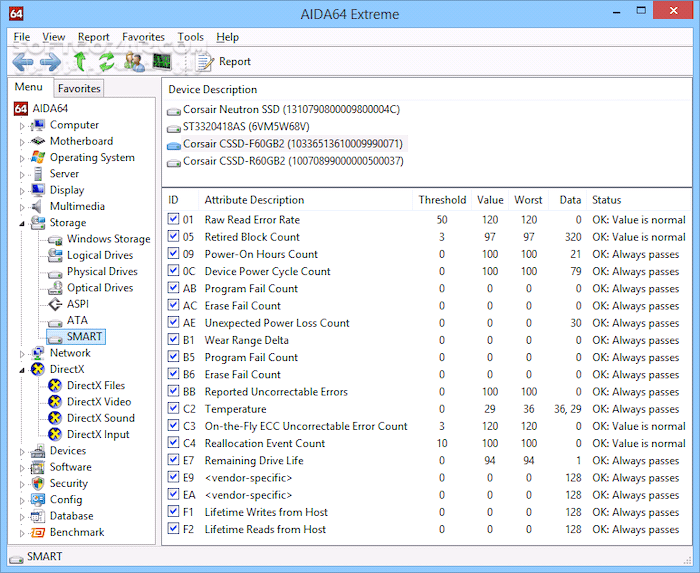
Task: Click the Back navigation arrow
Action: pos(22,62)
